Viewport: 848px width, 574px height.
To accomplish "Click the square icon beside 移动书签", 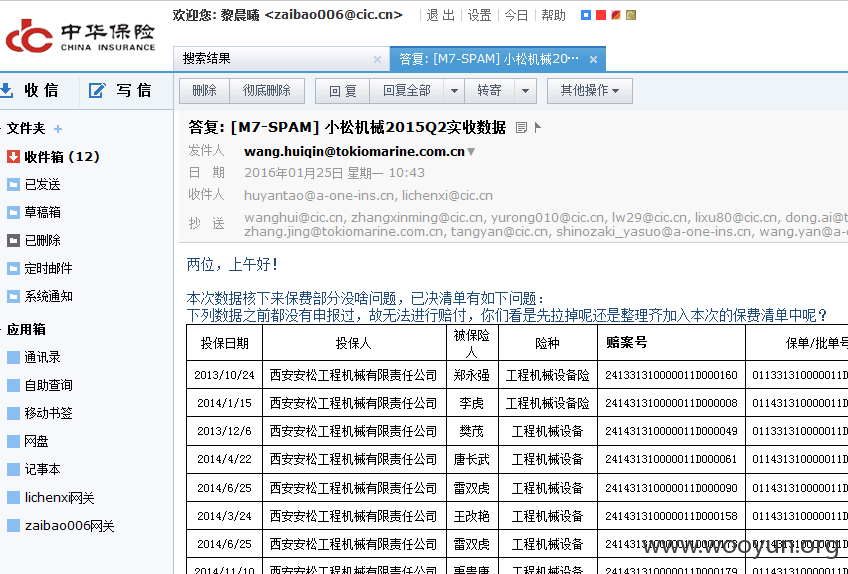I will pyautogui.click(x=13, y=413).
